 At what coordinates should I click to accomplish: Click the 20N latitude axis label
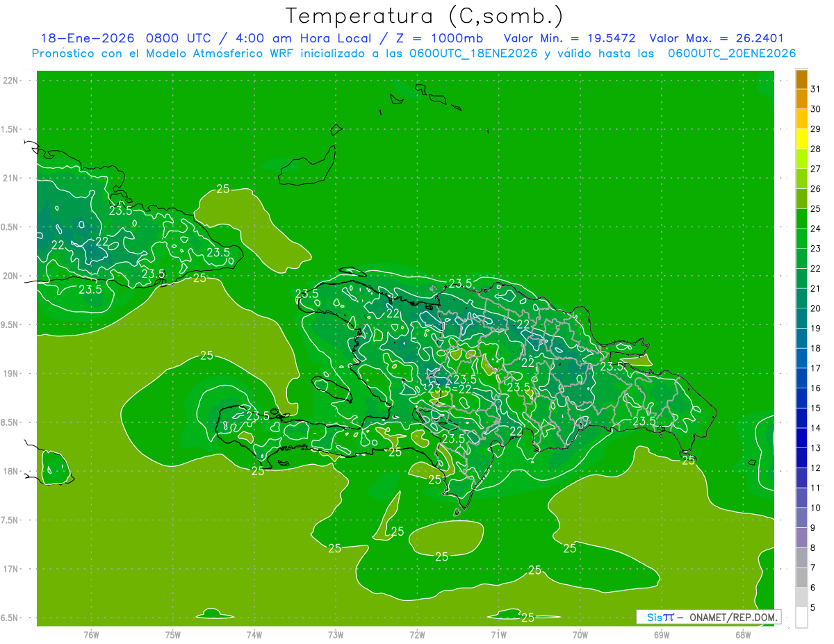coord(10,276)
